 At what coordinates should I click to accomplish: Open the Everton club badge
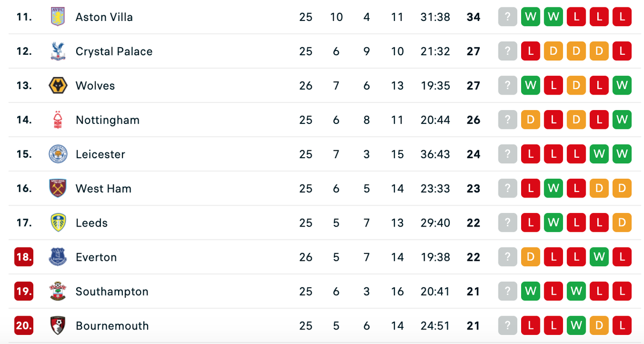click(x=57, y=257)
